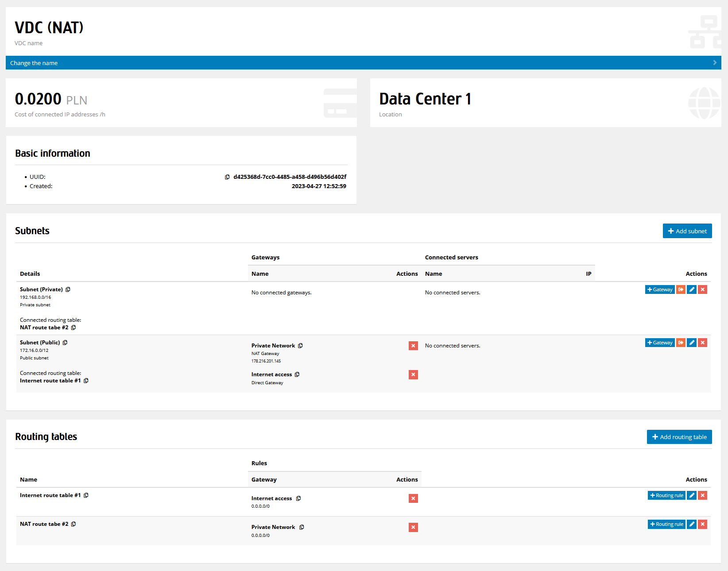Viewport: 728px width, 571px height.
Task: Click the Add subnet button
Action: [x=687, y=231]
